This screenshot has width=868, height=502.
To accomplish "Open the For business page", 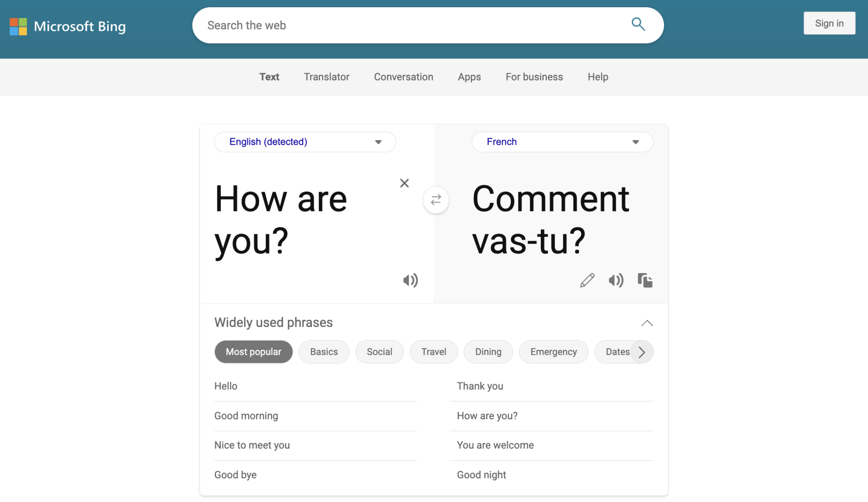I will pos(534,77).
